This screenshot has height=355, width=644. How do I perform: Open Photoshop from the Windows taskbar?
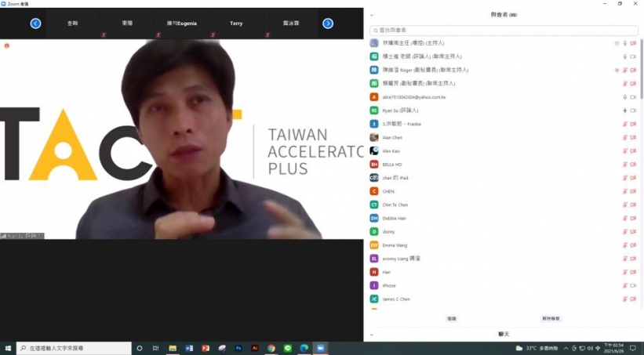238,348
